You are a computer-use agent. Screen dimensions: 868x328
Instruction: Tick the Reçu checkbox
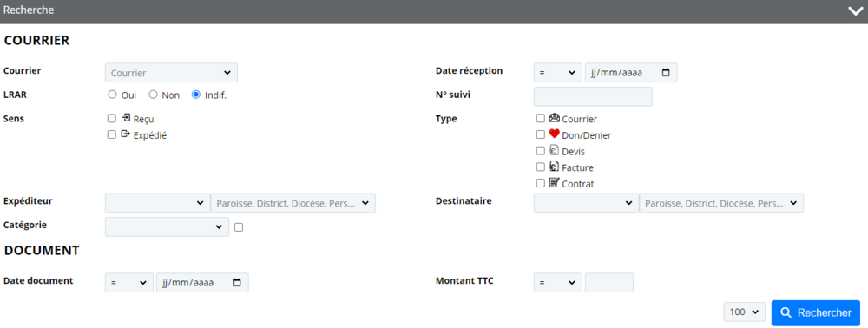[112, 118]
